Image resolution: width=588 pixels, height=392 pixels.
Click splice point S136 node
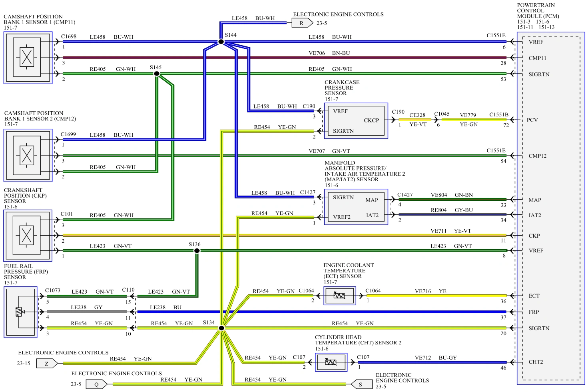tap(197, 251)
